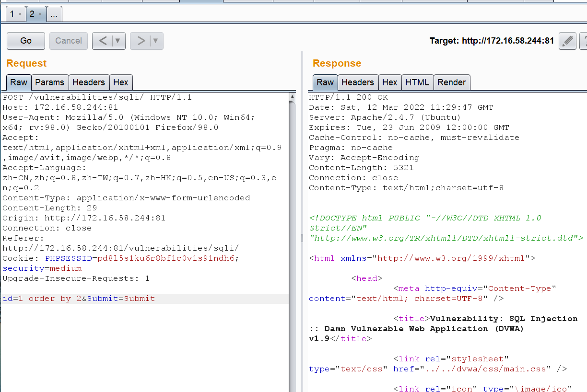Viewport: 587px width, 392px height.
Task: Click Vary: Accept-Encoding header
Action: pos(364,158)
